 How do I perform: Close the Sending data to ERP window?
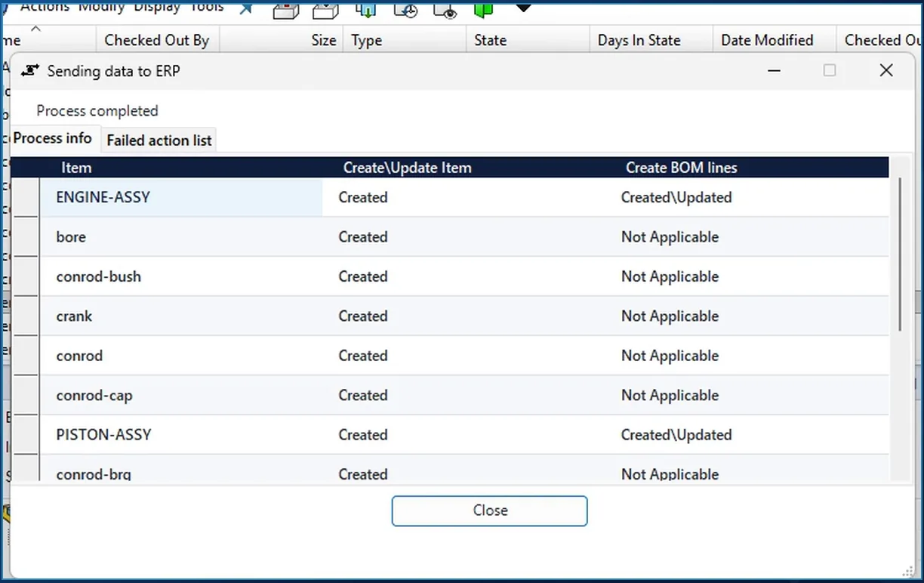point(886,70)
